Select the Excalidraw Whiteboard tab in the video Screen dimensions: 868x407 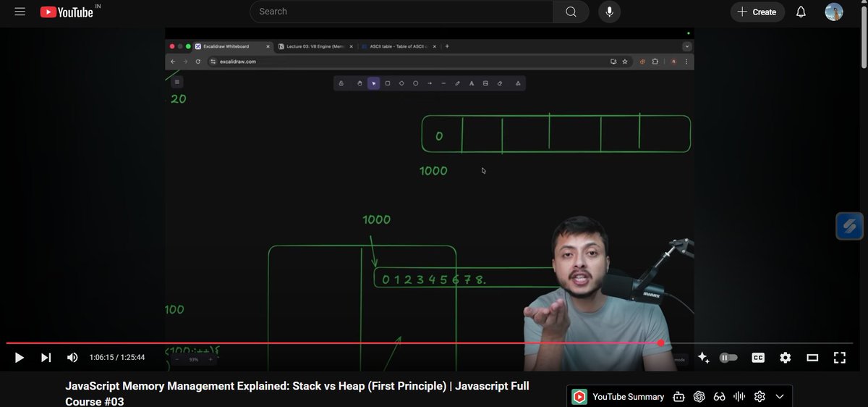[231, 46]
